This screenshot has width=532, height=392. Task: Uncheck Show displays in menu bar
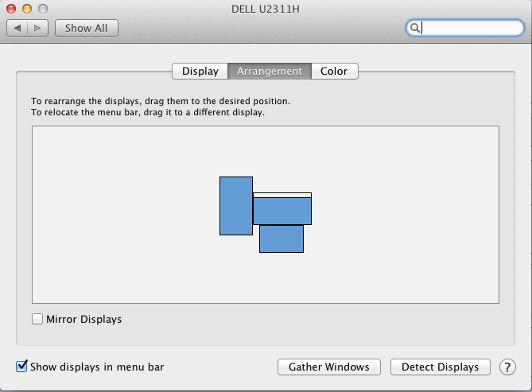21,367
